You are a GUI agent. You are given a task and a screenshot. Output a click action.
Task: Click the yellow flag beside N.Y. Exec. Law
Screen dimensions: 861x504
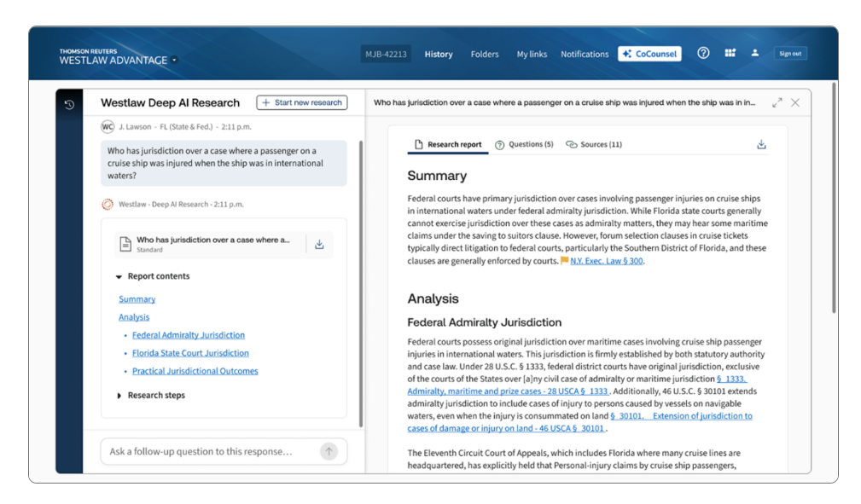click(564, 261)
